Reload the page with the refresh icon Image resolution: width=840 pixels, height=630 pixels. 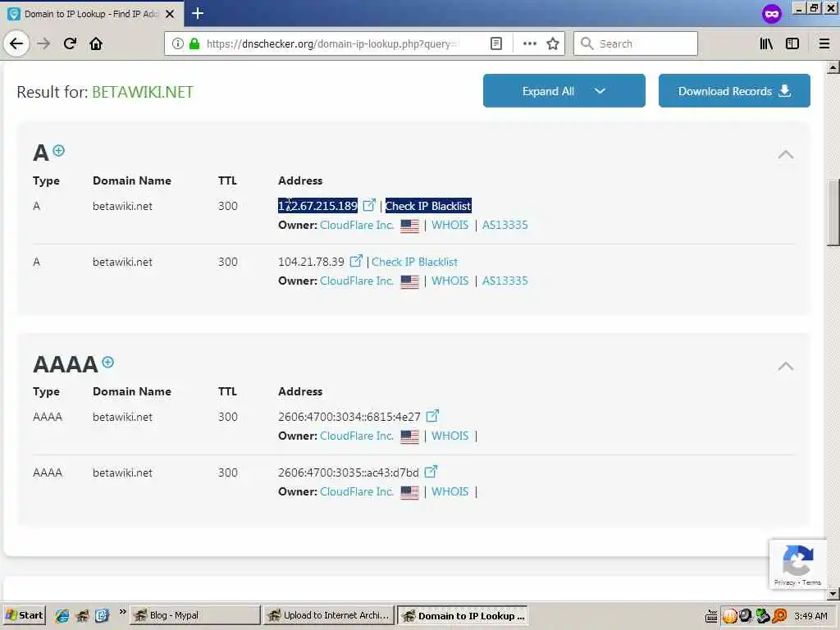(70, 43)
